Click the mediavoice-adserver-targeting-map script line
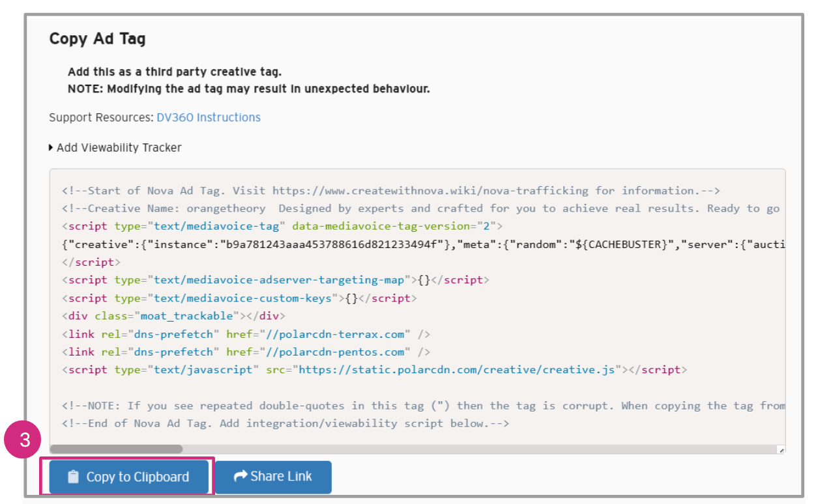This screenshot has height=504, width=818. [275, 280]
